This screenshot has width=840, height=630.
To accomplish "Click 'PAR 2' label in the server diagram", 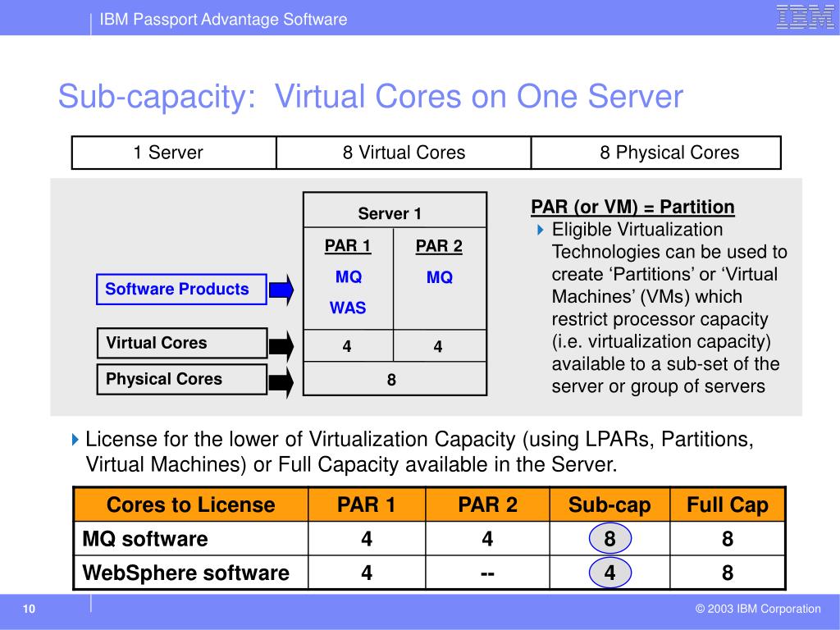I will (x=439, y=246).
